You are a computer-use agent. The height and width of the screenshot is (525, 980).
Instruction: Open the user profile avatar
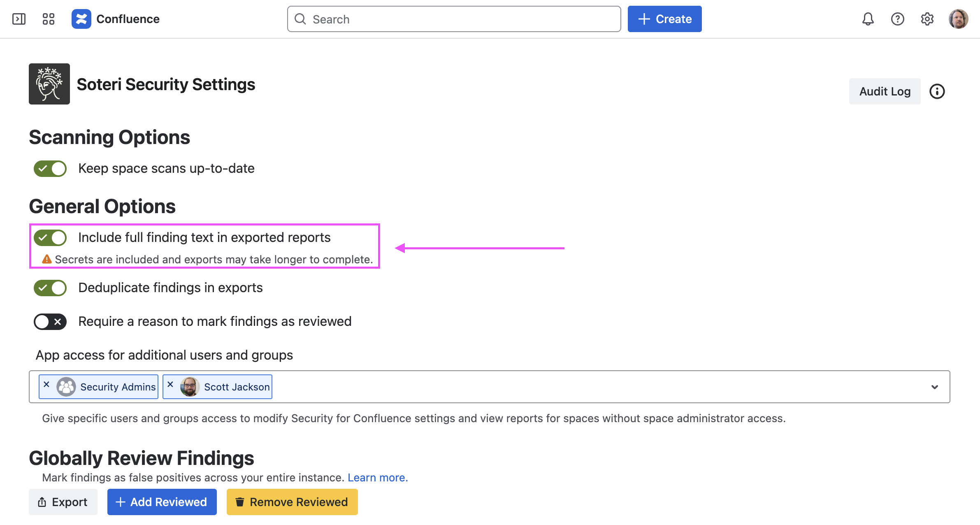tap(958, 19)
